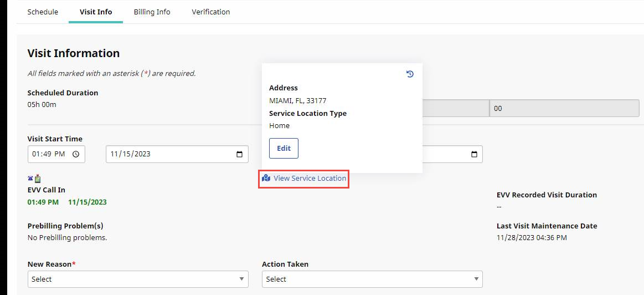Go to the Verification tab

tap(210, 12)
